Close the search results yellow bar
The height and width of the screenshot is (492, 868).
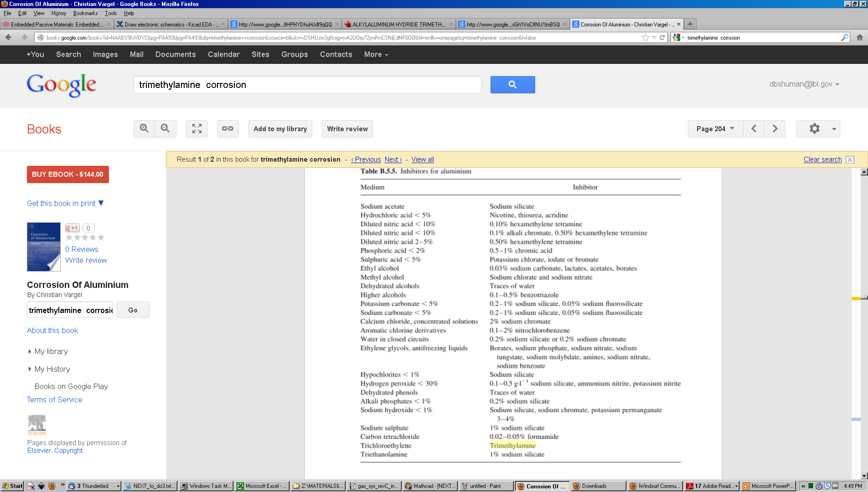(x=850, y=159)
